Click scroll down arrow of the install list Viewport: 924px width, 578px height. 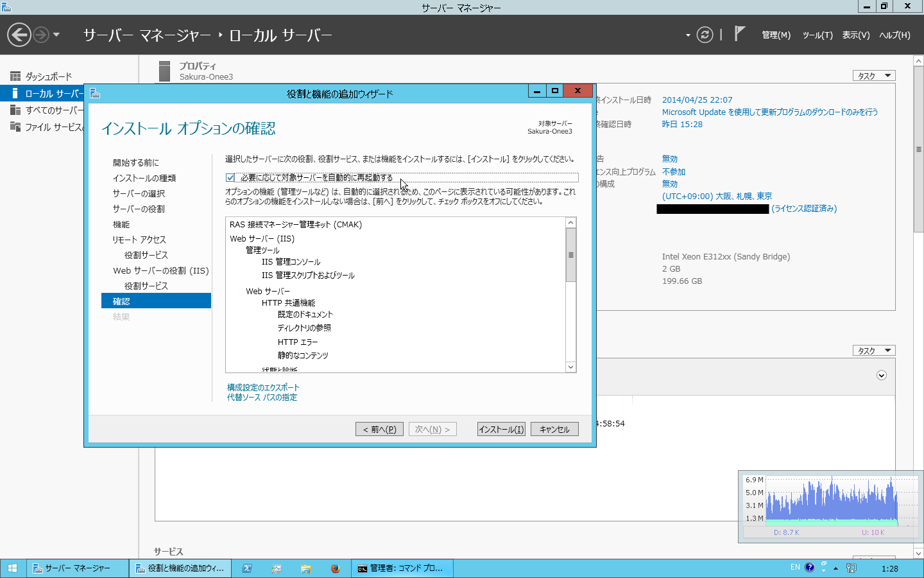pyautogui.click(x=570, y=367)
